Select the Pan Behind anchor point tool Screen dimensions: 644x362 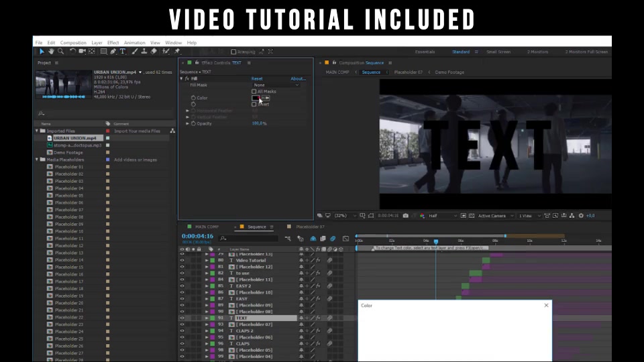tap(92, 52)
